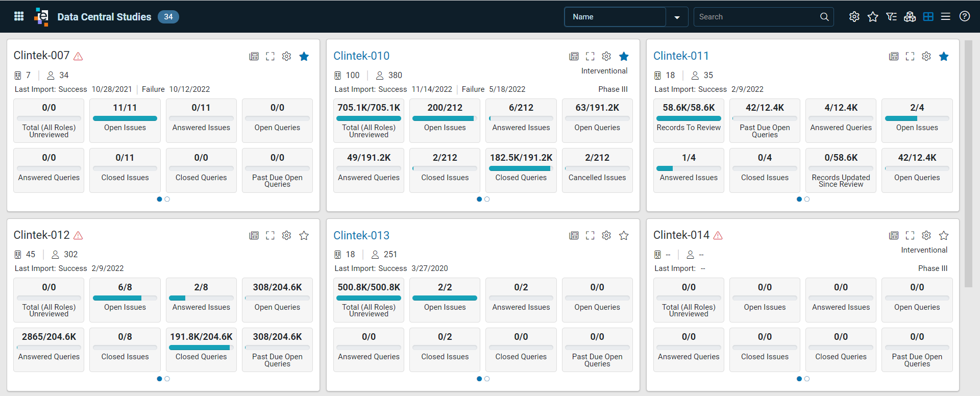Open the apps grid menu
This screenshot has height=396, width=980.
(19, 16)
